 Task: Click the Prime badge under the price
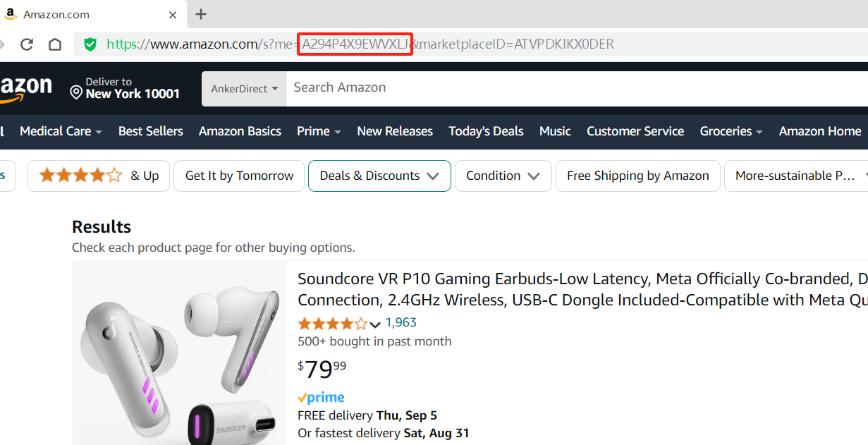[x=321, y=398]
